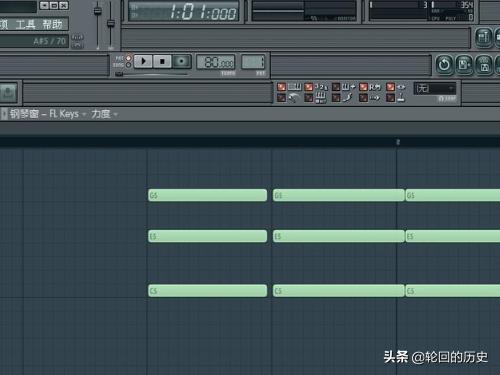Arm recording with the Record button
Viewport: 500px width, 375px height.
[182, 61]
